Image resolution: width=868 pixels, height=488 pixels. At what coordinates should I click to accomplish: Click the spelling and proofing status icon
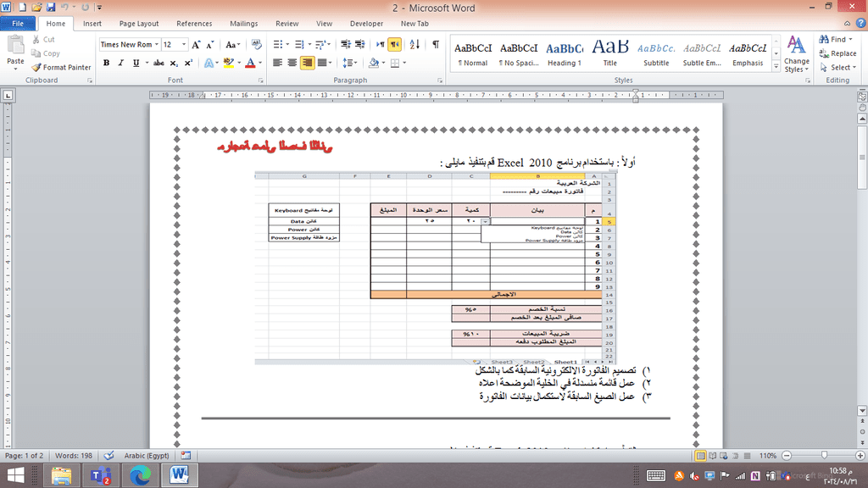(x=109, y=455)
